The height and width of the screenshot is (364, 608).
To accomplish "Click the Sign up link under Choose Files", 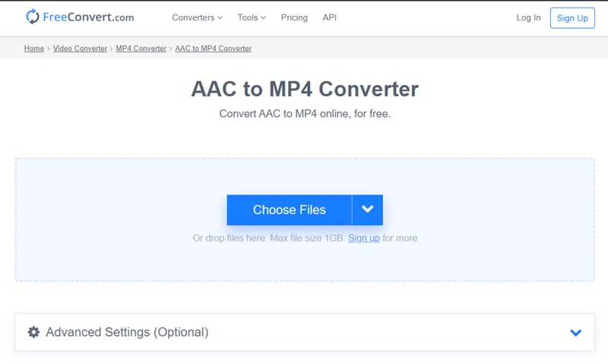I will click(363, 238).
